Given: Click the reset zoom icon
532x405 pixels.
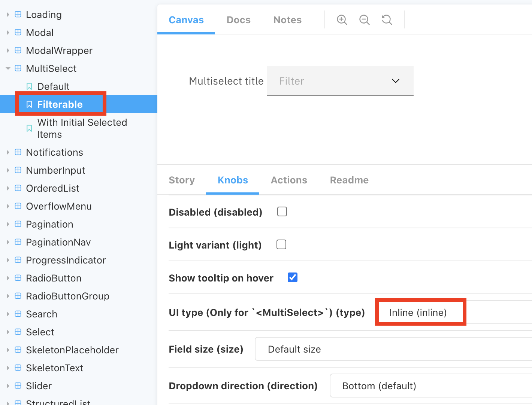Looking at the screenshot, I should pos(386,19).
